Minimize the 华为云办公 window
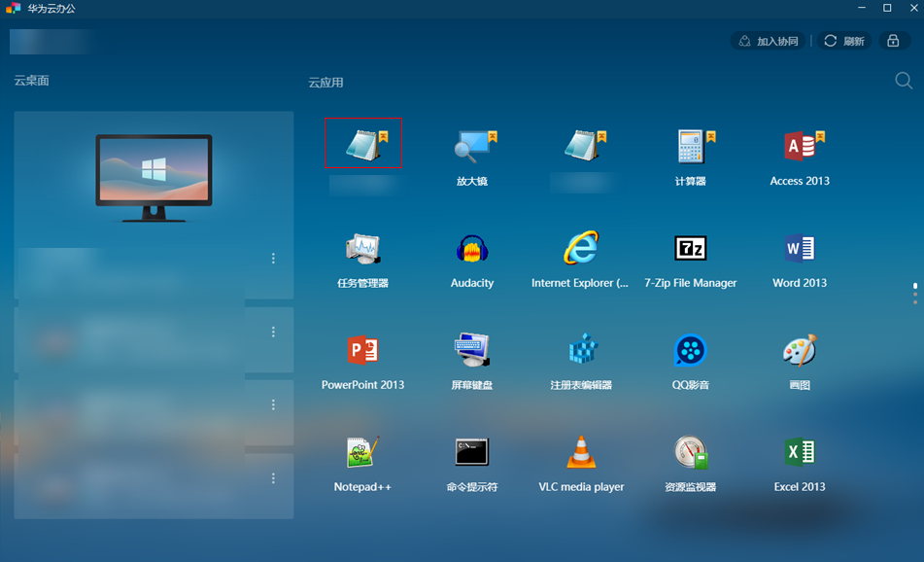This screenshot has height=562, width=924. coord(862,8)
